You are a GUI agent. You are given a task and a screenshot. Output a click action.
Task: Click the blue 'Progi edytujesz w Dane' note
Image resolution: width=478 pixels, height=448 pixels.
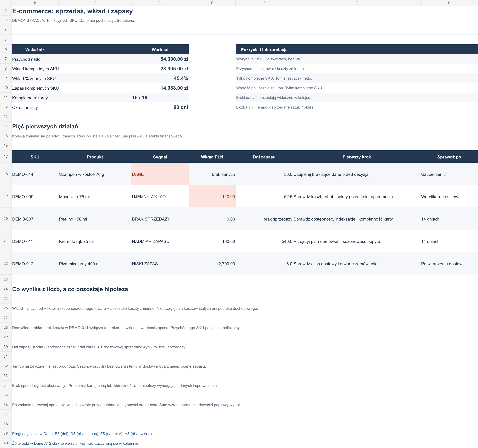pyautogui.click(x=82, y=434)
